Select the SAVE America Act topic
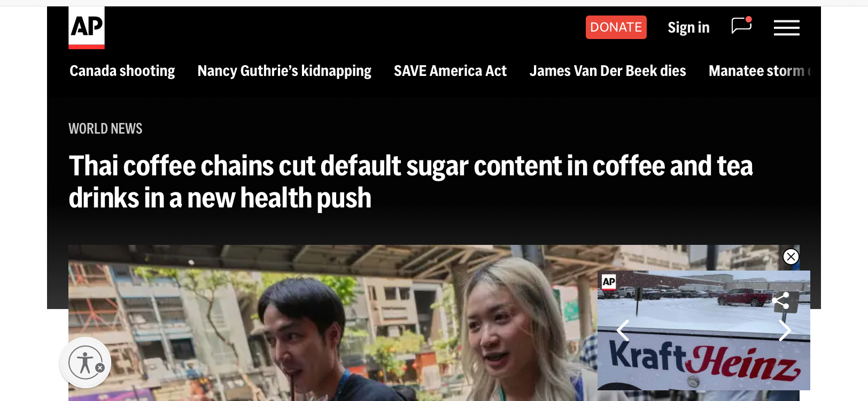The height and width of the screenshot is (401, 868). (x=450, y=71)
